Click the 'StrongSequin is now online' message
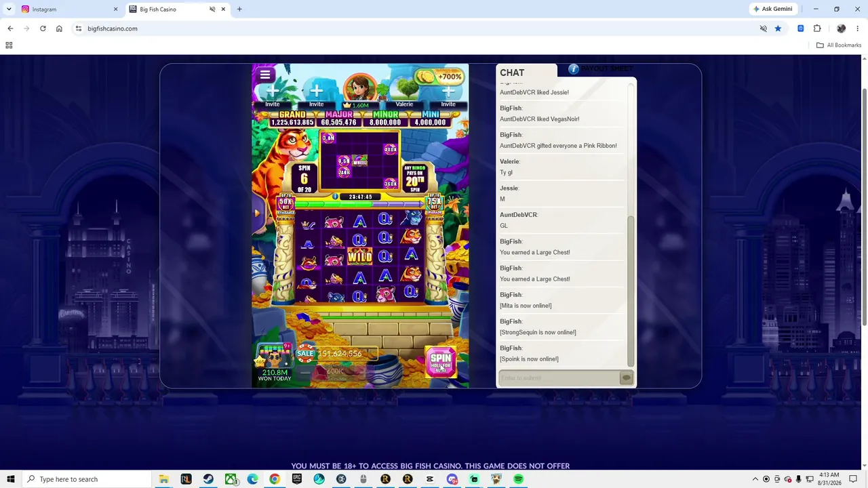Viewport: 868px width, 488px height. [538, 332]
